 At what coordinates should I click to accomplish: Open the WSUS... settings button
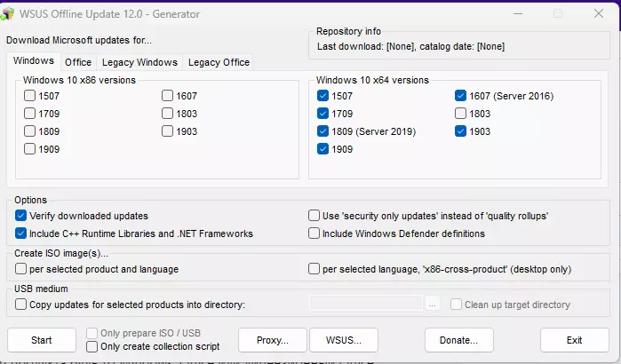click(x=344, y=340)
